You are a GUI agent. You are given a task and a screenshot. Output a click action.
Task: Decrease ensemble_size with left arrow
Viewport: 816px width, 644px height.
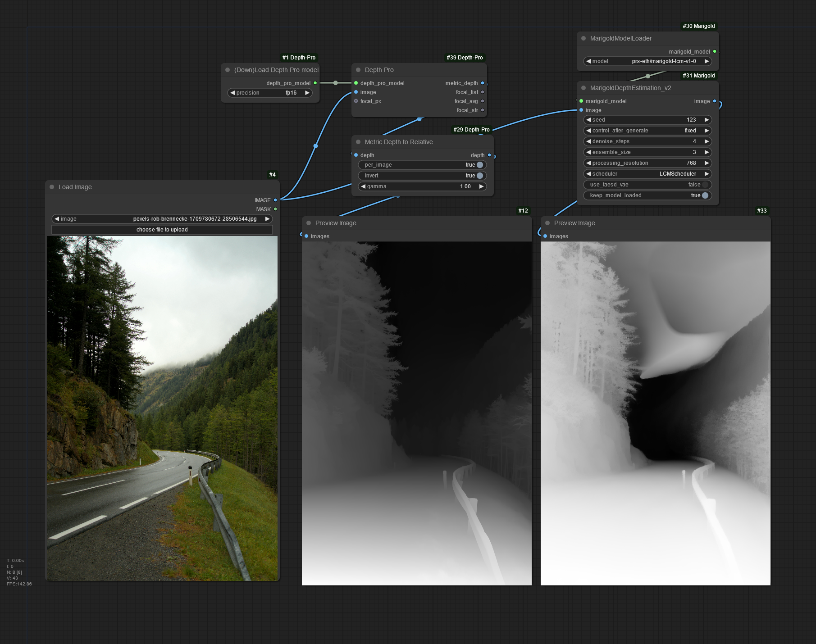588,152
